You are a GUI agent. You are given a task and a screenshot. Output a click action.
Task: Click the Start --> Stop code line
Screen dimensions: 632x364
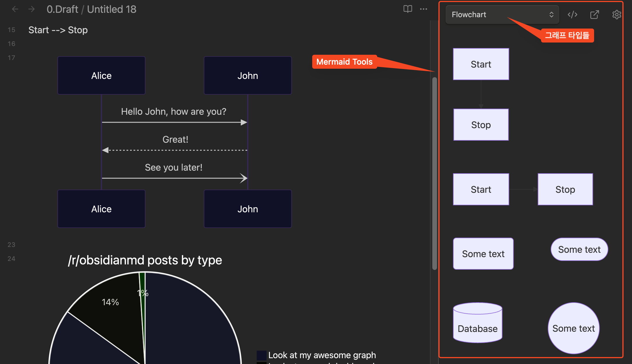click(58, 30)
